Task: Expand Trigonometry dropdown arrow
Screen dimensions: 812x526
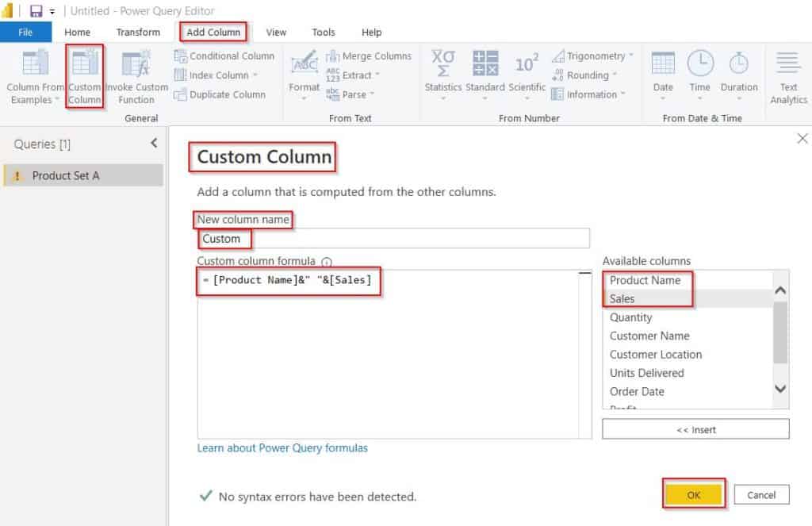Action: (x=630, y=55)
